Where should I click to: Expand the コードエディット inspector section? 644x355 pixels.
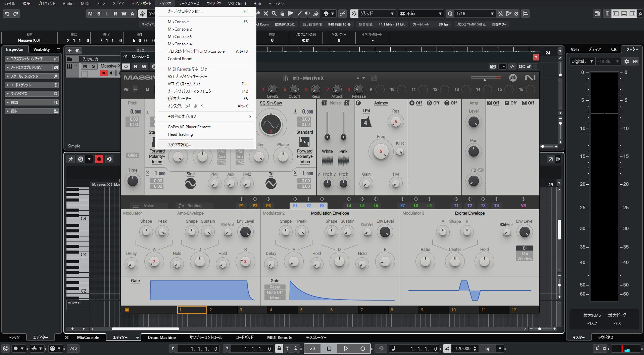coord(32,85)
